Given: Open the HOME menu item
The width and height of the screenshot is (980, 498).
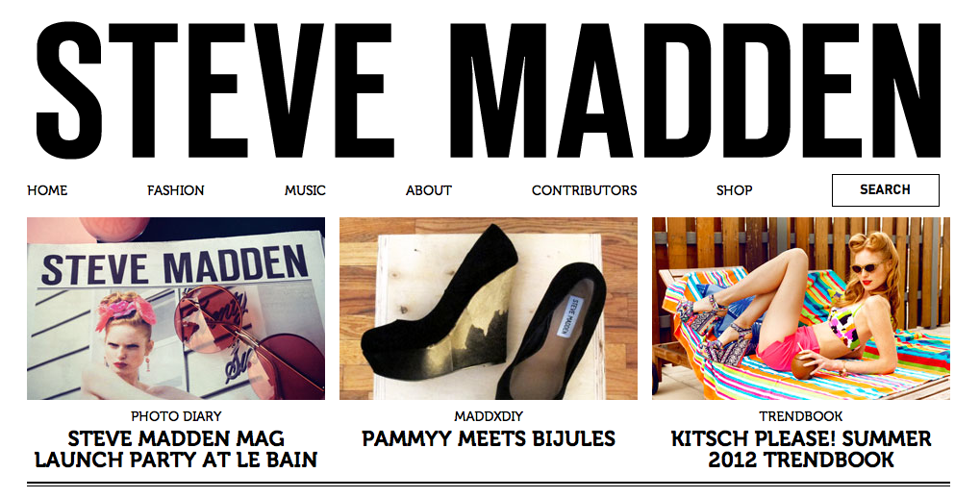Looking at the screenshot, I should [x=47, y=190].
